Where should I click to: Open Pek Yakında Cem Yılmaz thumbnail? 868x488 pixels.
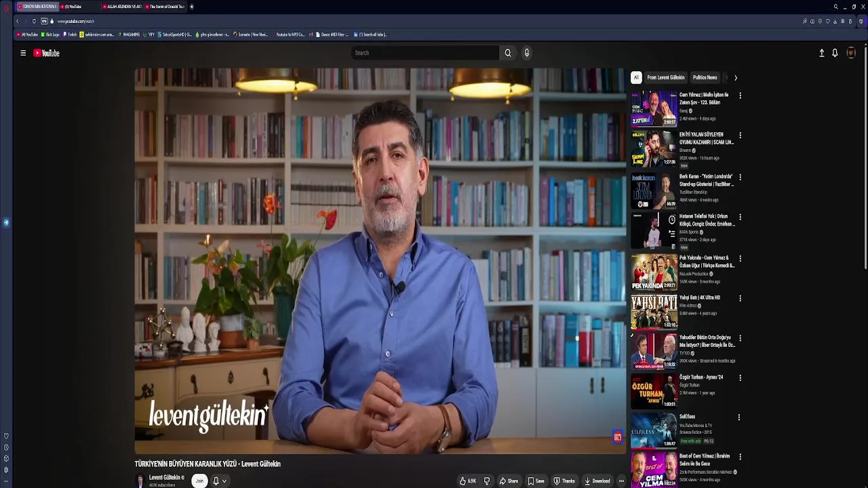coord(654,272)
